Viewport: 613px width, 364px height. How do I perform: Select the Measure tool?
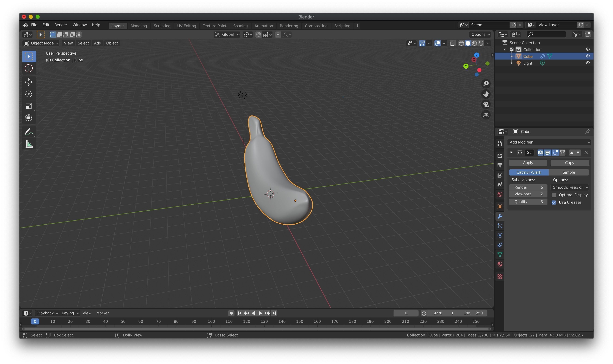[29, 144]
